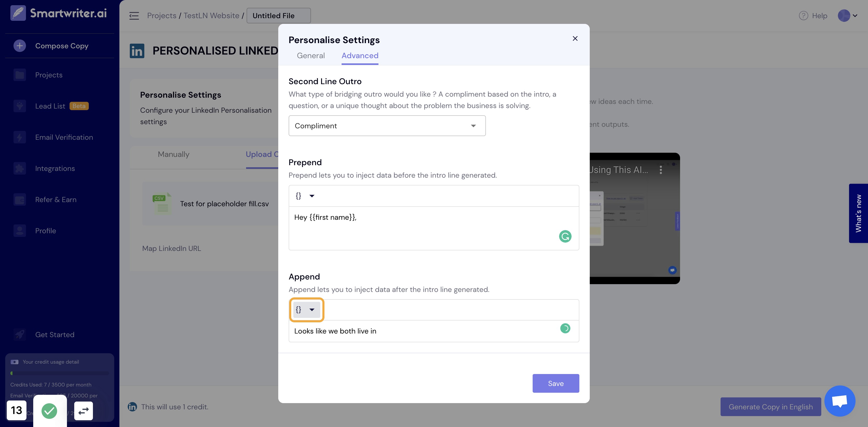Viewport: 868px width, 427px height.
Task: Click Generate Copy in English button
Action: coord(771,407)
